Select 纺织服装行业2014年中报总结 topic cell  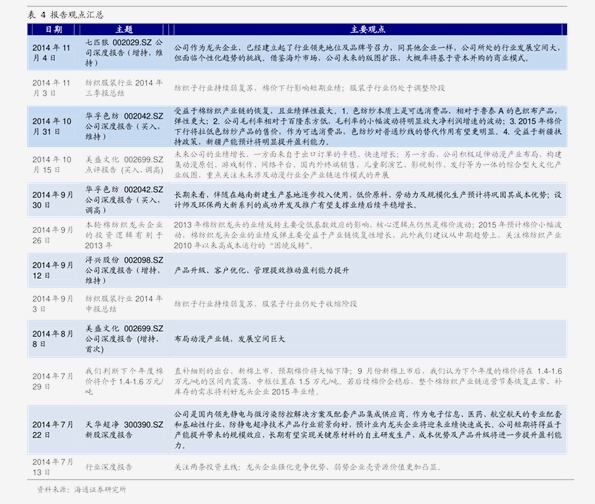click(124, 304)
